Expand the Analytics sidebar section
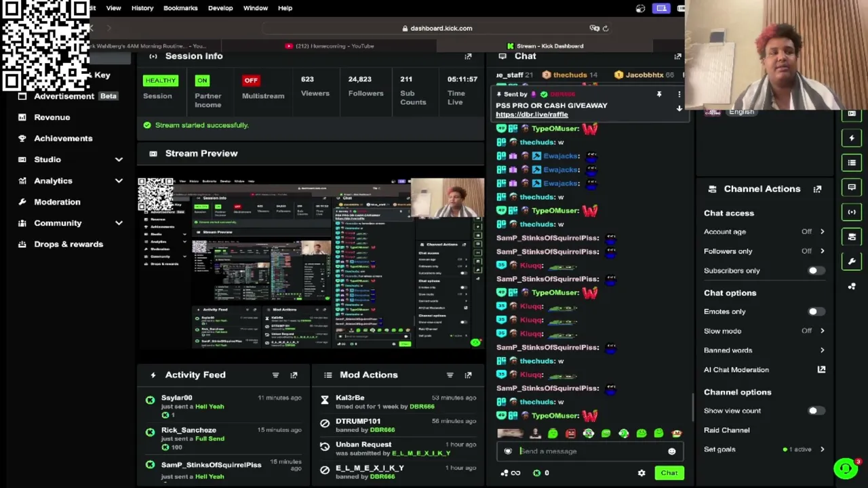 [119, 181]
